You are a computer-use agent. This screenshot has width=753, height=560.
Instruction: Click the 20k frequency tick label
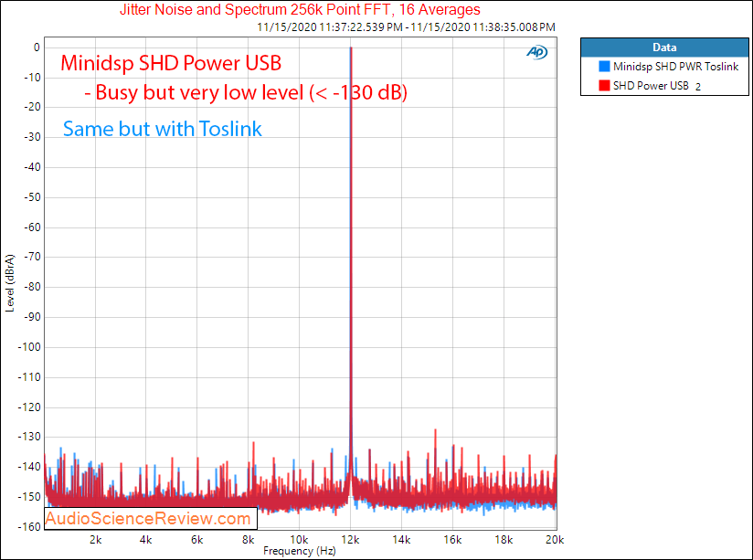pyautogui.click(x=555, y=540)
